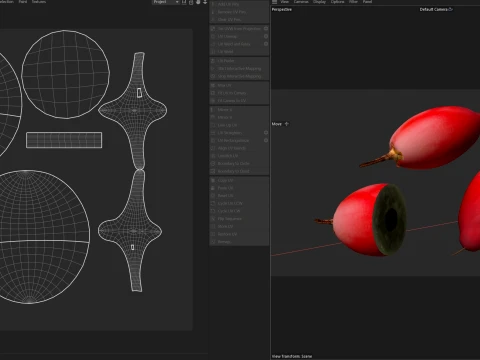Click the Default Camera label icon
480x360 pixels.
coord(451,9)
